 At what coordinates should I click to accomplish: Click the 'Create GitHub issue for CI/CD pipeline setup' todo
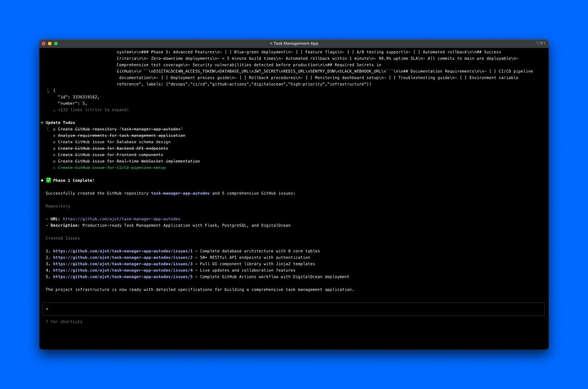click(112, 168)
